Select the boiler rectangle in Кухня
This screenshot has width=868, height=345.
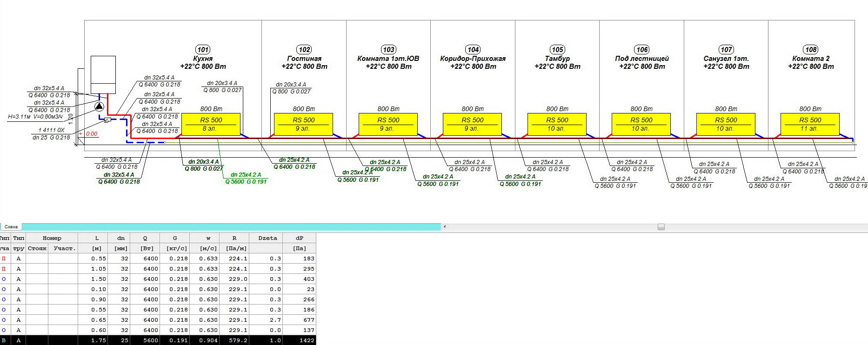[x=103, y=74]
